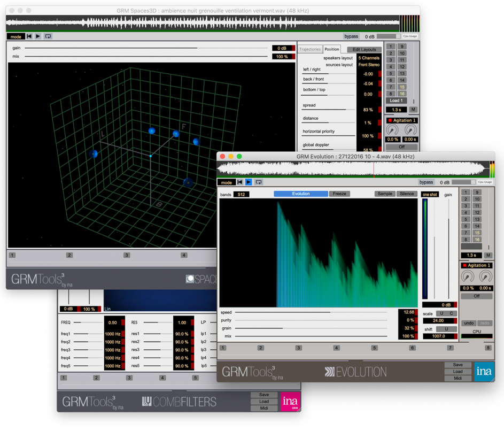The height and width of the screenshot is (431, 504).
Task: Click the shift value field 1007.0
Action: (x=438, y=336)
